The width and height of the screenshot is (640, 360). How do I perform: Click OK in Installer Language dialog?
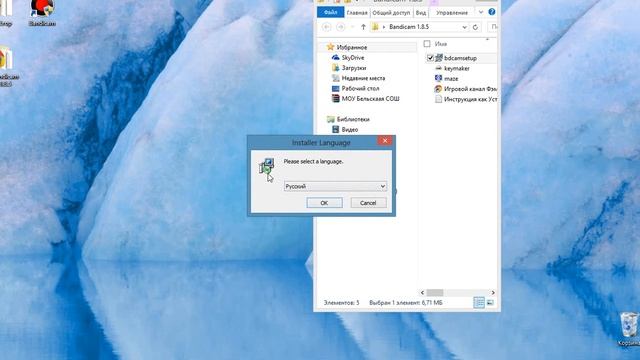[324, 203]
